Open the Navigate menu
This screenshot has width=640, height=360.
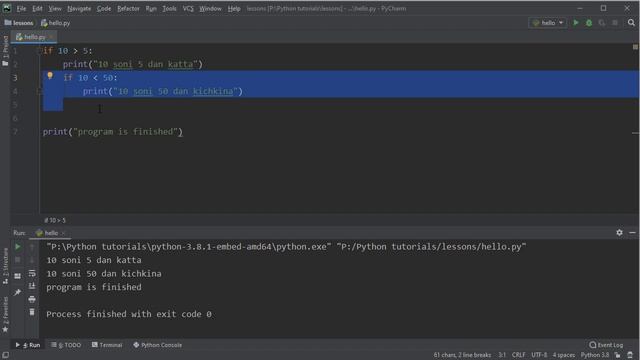coord(79,8)
